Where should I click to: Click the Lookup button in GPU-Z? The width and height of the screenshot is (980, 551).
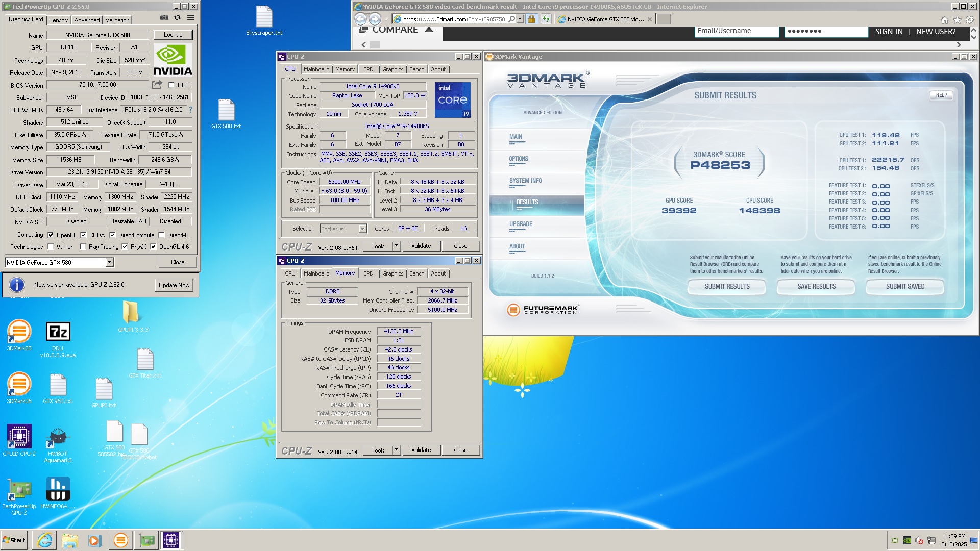pyautogui.click(x=173, y=35)
